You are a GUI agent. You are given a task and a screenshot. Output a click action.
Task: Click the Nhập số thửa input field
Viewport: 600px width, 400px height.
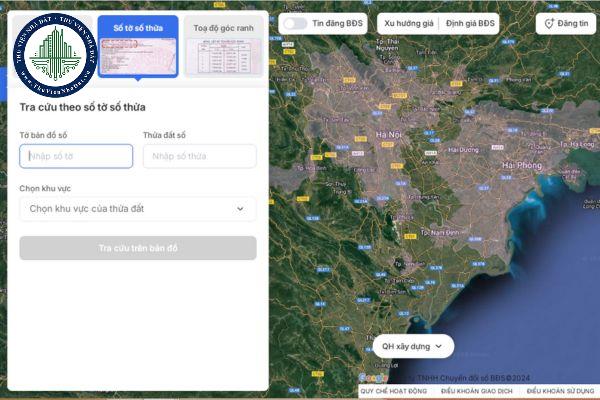click(200, 156)
